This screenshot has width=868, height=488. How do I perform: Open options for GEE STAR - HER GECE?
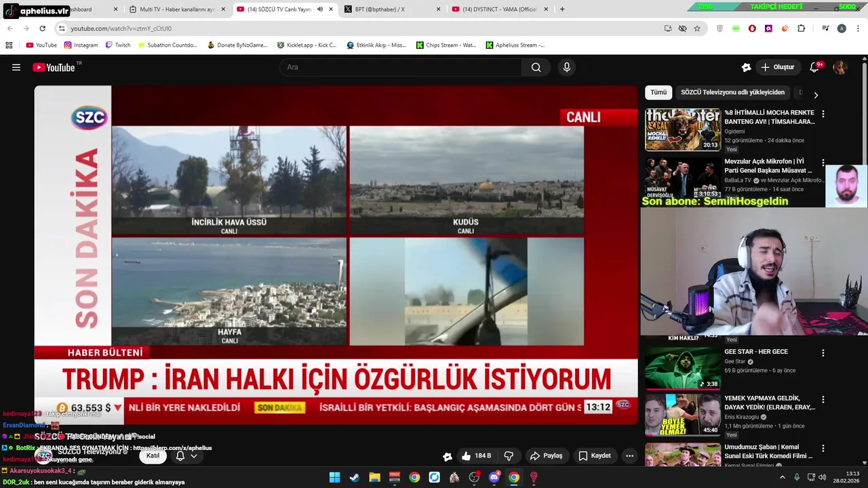823,353
